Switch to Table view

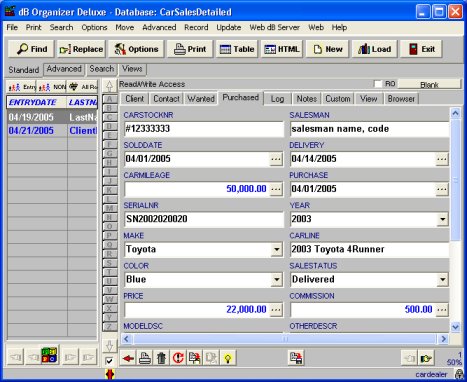[237, 49]
